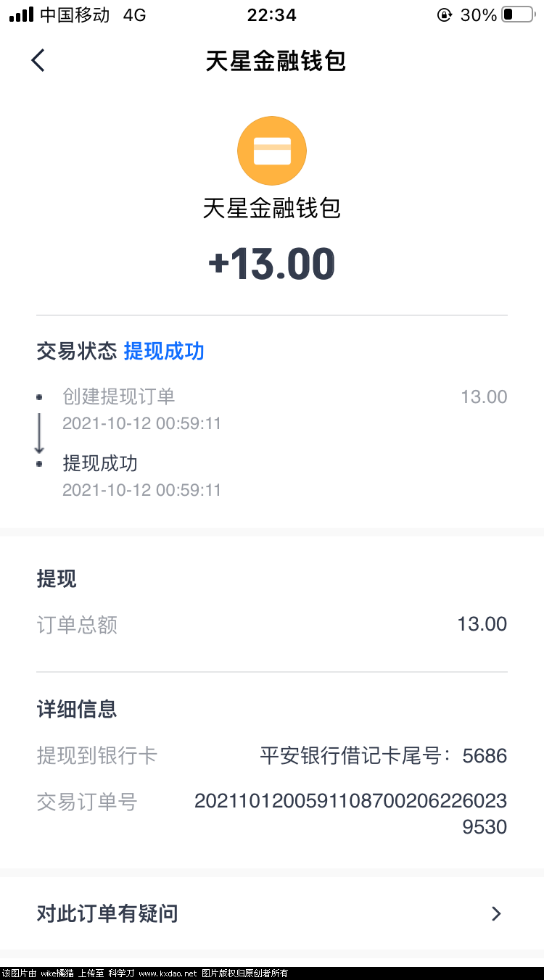Tap the bank card info 平安银行借记卡尾号 5686

click(384, 756)
